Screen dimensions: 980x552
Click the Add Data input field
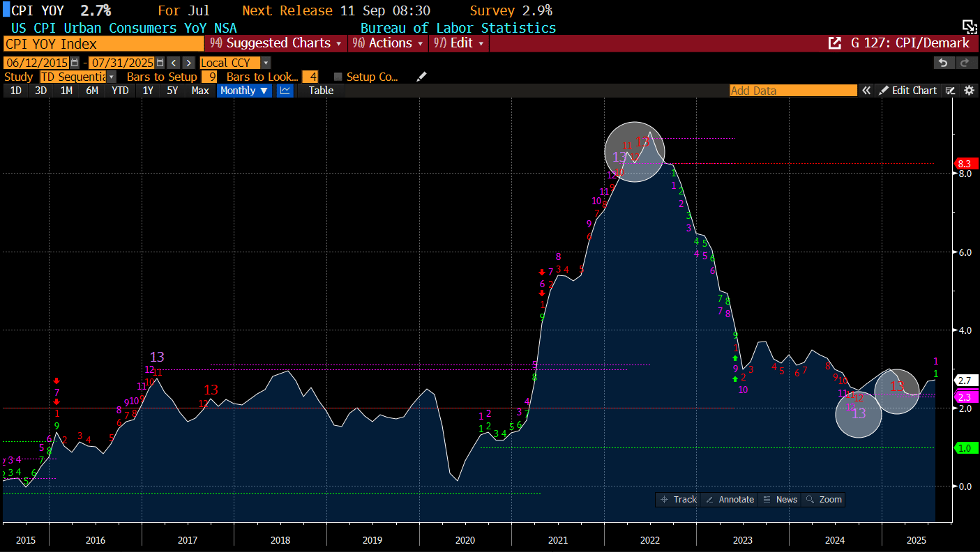(792, 91)
